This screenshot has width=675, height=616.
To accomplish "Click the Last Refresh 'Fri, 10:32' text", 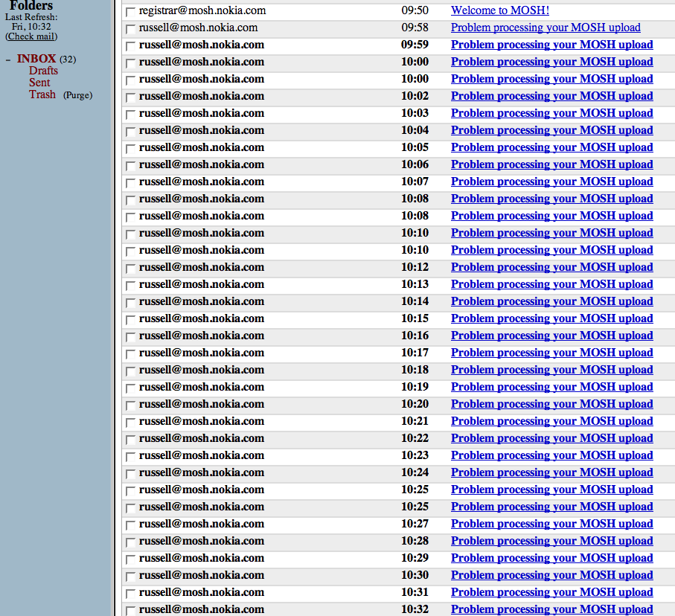I will tap(31, 27).
